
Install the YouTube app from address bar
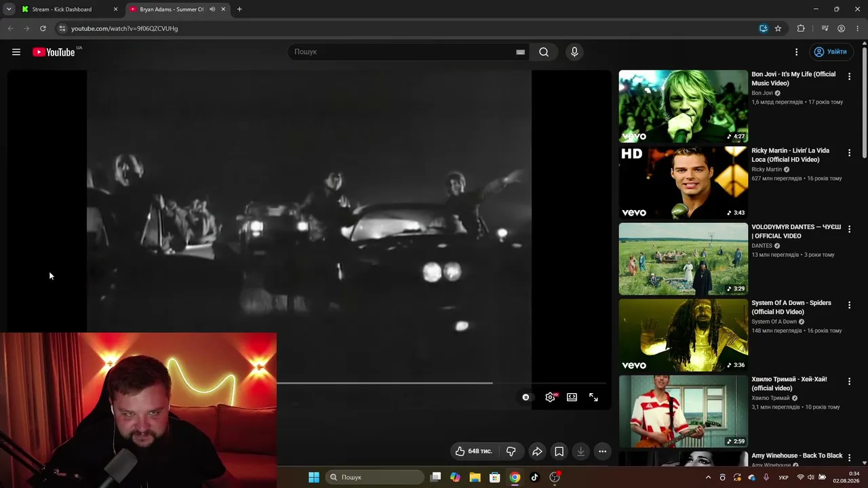click(764, 28)
